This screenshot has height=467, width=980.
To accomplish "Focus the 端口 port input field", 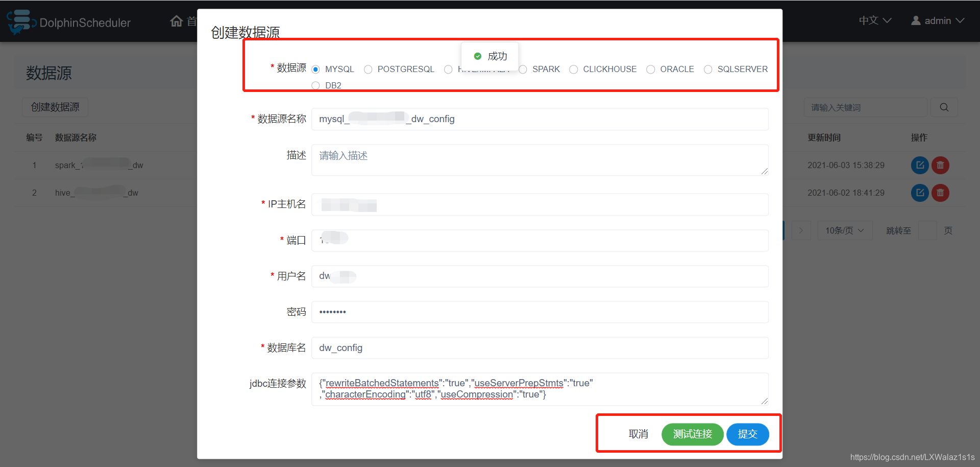I will click(x=540, y=240).
